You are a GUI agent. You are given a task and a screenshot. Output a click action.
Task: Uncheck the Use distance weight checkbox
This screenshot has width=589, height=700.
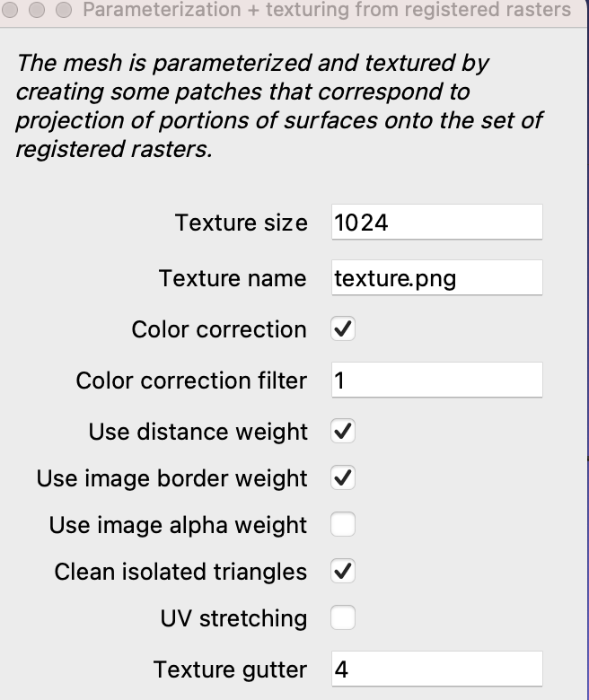(343, 432)
